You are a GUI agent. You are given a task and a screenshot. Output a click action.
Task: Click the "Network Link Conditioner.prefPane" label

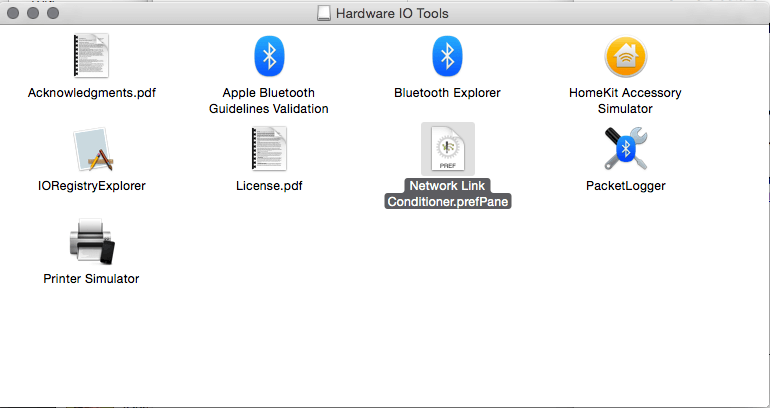tap(447, 193)
